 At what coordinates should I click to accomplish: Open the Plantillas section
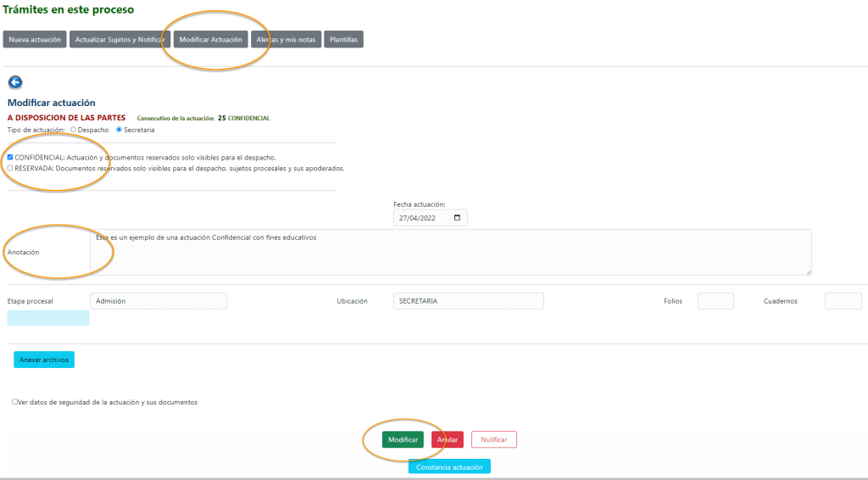tap(343, 40)
